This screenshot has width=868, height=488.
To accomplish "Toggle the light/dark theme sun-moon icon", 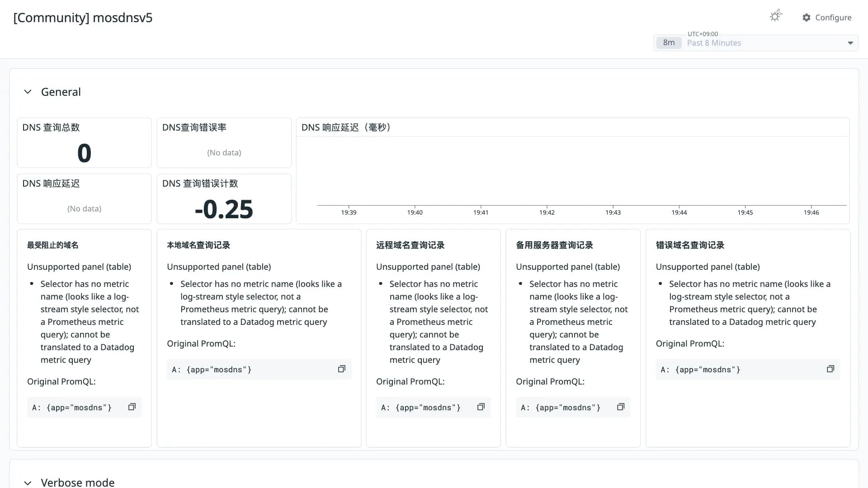I will [x=776, y=16].
